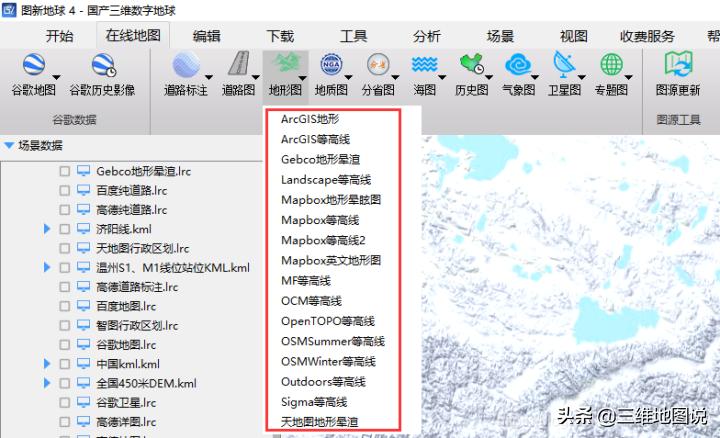Select the 历史图 historical map icon
The height and width of the screenshot is (438, 720).
click(471, 64)
